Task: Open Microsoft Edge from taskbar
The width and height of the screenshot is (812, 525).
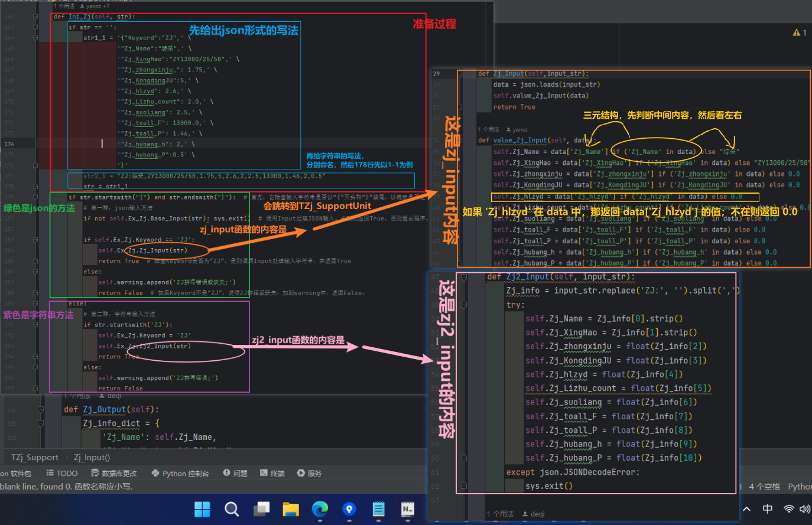Action: pyautogui.click(x=320, y=509)
